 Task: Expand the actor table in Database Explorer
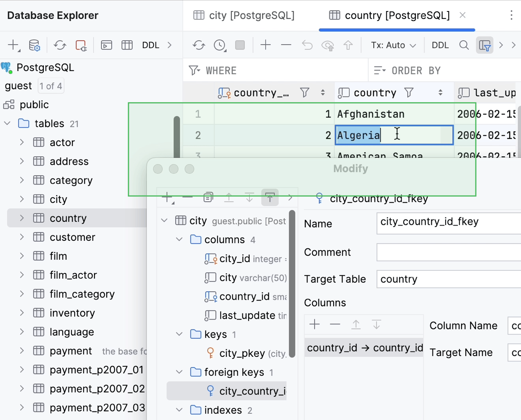[x=21, y=142]
